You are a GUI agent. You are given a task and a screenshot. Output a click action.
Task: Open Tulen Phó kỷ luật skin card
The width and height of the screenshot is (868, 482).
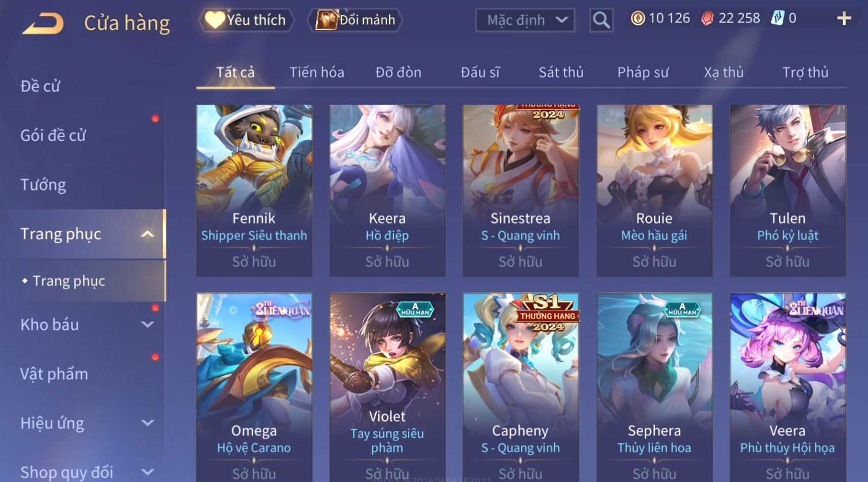(788, 190)
